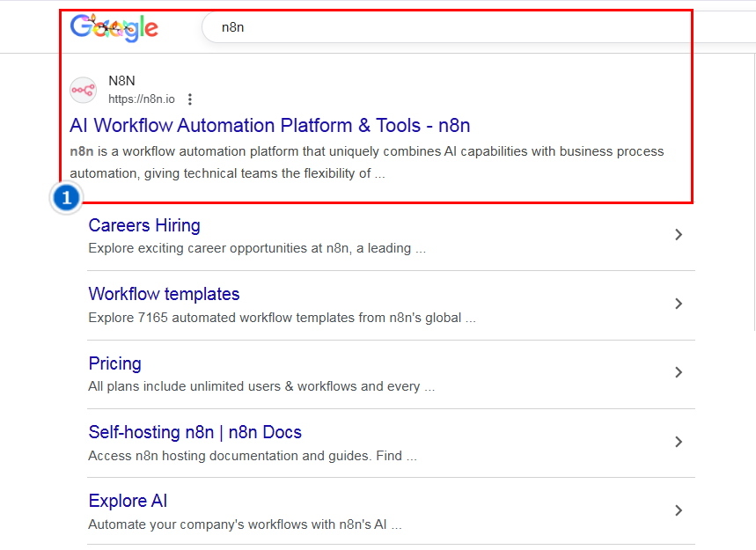The height and width of the screenshot is (550, 756).
Task: Open the Self-hosting n8n | n8n Docs sitelink
Action: pyautogui.click(x=195, y=432)
